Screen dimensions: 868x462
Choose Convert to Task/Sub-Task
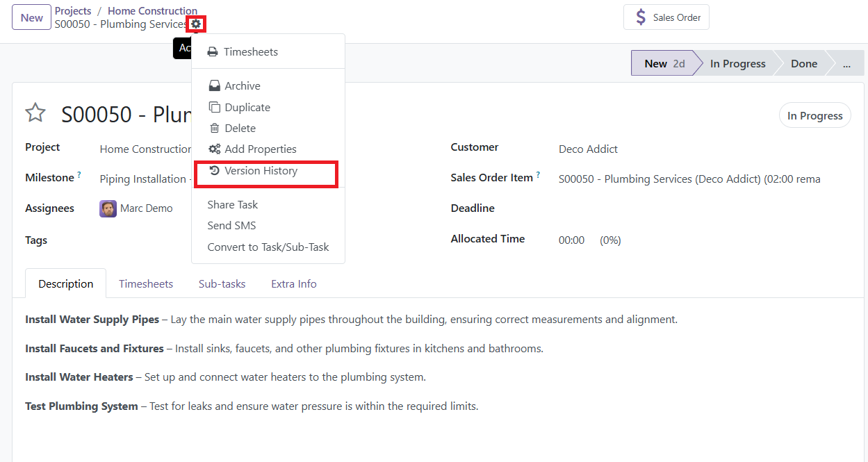coord(268,247)
